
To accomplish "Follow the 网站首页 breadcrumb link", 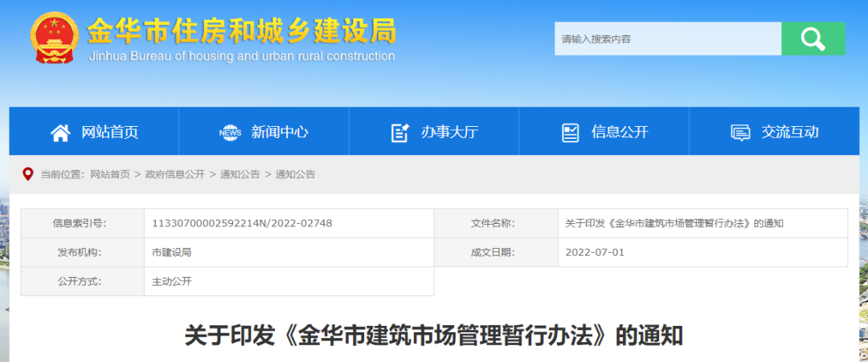I will (x=110, y=174).
